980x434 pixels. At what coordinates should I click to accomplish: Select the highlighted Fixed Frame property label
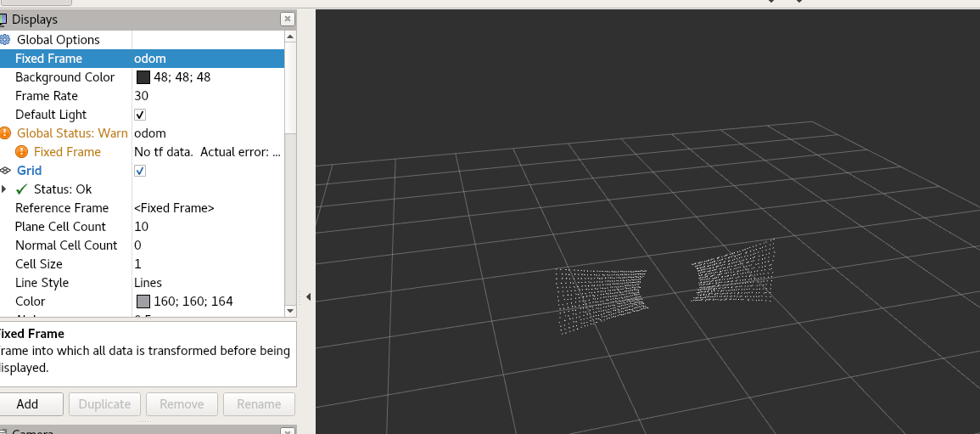[48, 59]
